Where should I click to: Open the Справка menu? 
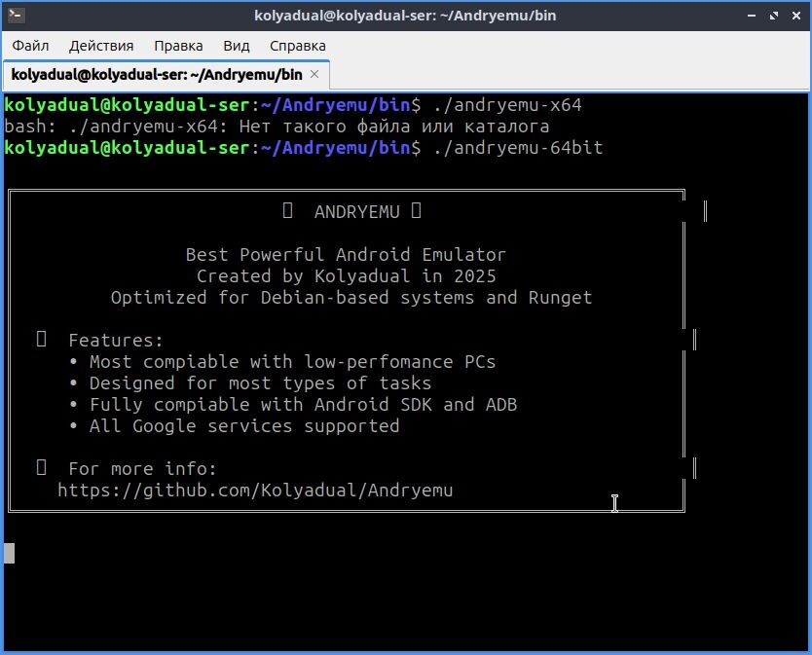298,46
